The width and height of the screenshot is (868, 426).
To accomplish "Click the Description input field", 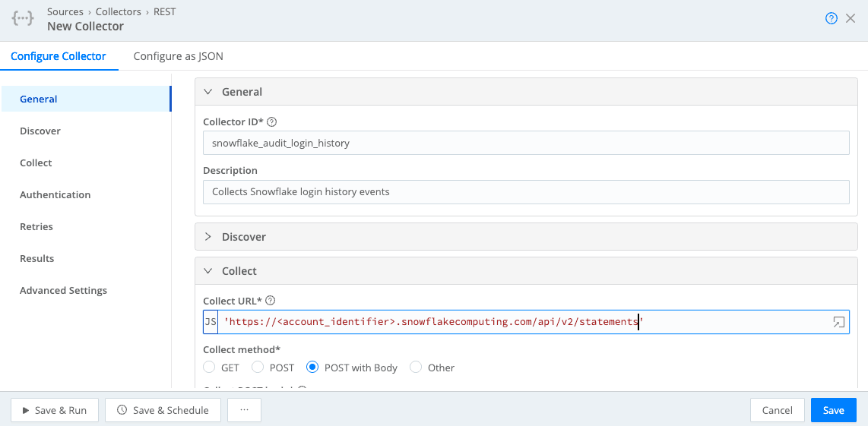I will coord(525,192).
